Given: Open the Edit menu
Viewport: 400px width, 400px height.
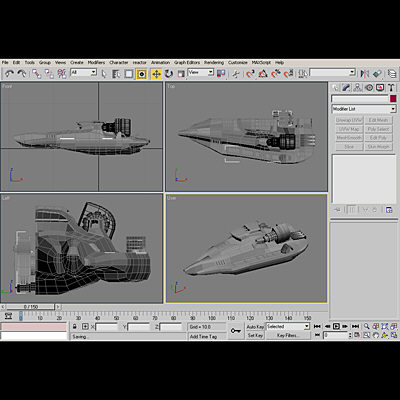Looking at the screenshot, I should [x=16, y=62].
